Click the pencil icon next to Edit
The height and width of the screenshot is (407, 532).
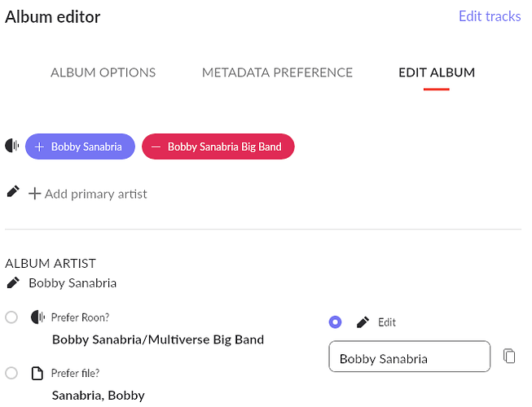[363, 322]
